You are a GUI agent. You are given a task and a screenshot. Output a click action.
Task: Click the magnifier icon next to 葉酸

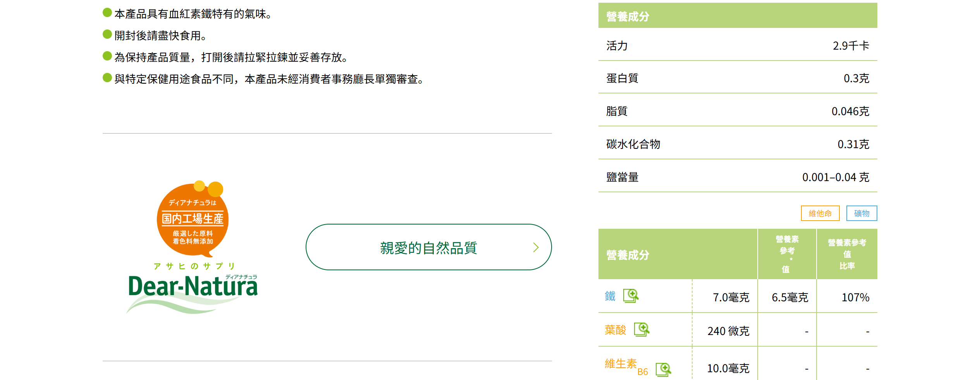click(641, 330)
